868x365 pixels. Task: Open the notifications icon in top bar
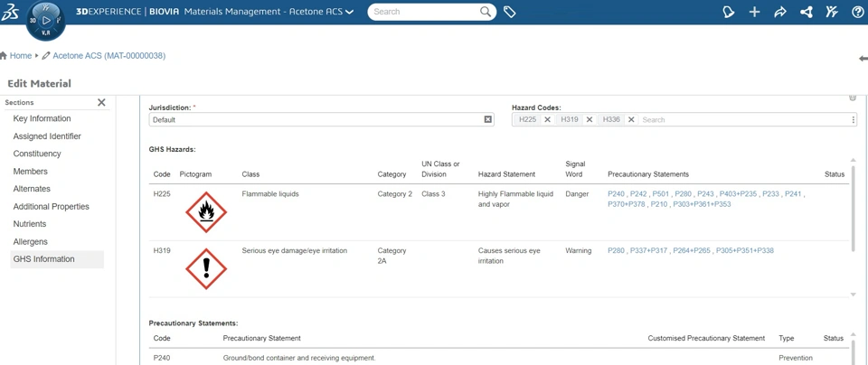[729, 12]
